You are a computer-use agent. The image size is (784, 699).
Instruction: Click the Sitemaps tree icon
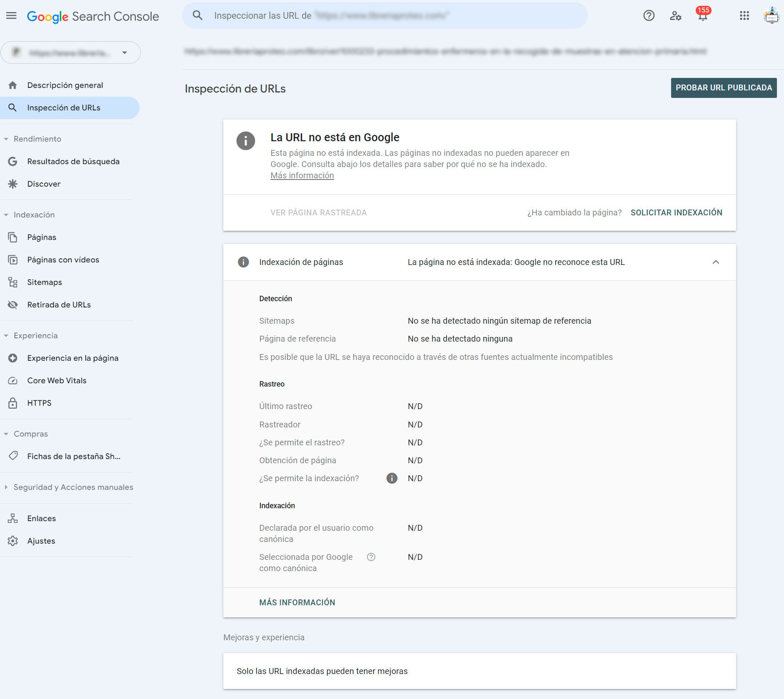pyautogui.click(x=13, y=282)
